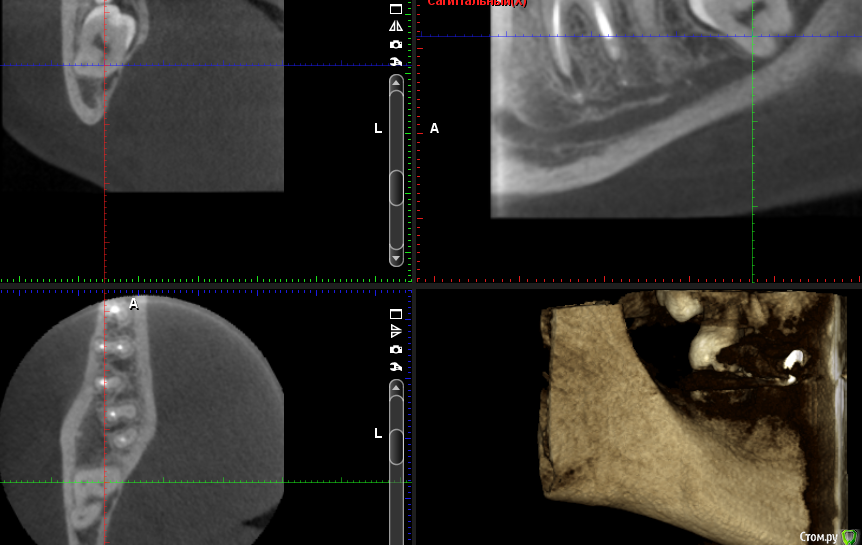Open the coronal view wrench settings
The image size is (862, 545).
(396, 62)
